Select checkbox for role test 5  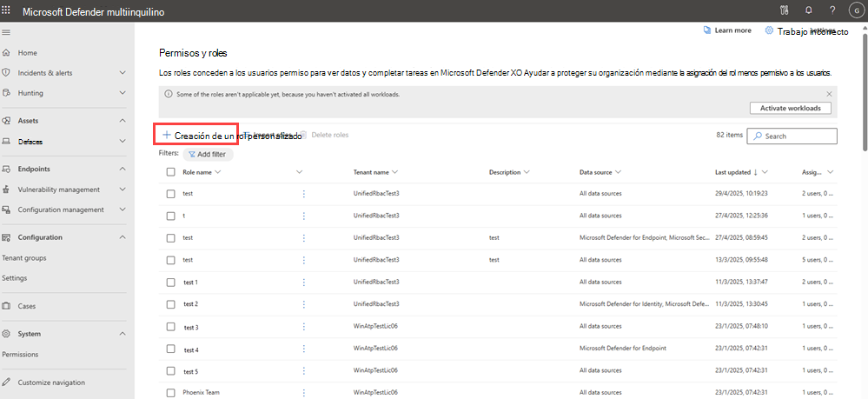(170, 370)
